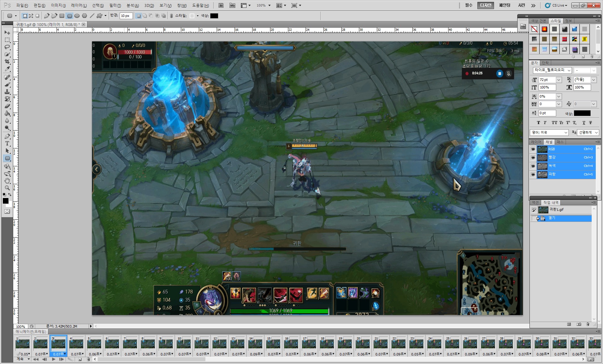Play the animation
The height and width of the screenshot is (364, 603).
(53, 359)
